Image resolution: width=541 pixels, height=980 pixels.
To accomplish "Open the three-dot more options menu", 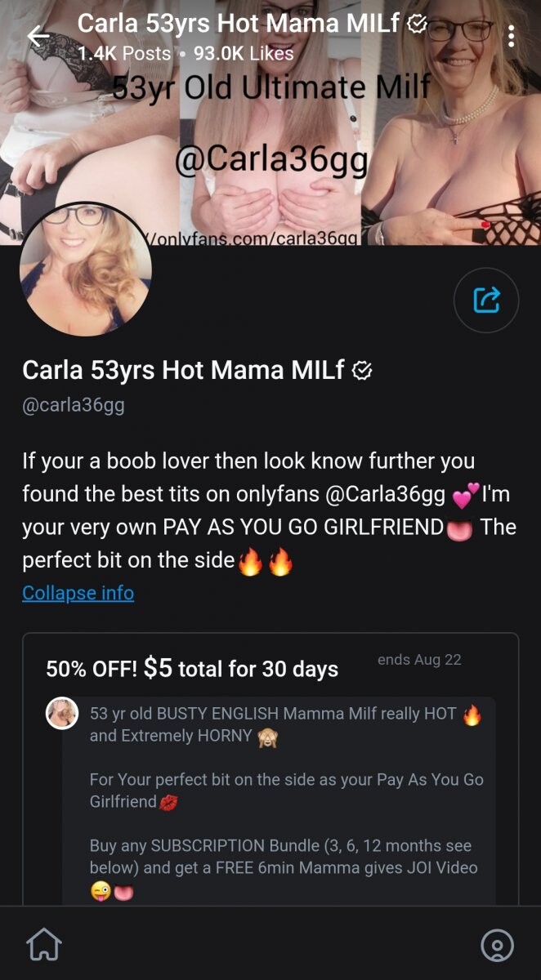I will 511,36.
